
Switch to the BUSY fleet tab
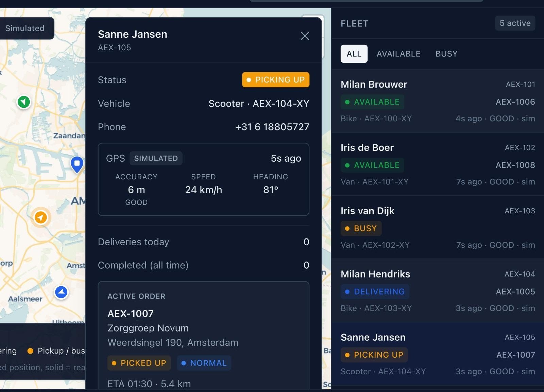tap(446, 54)
